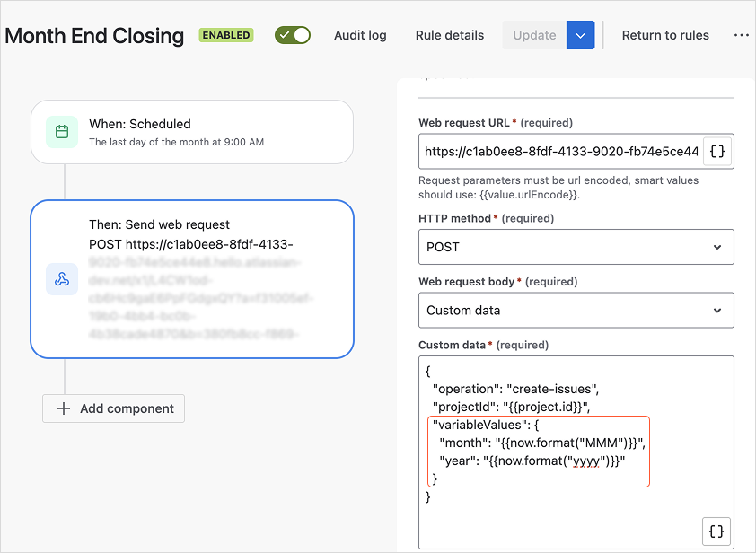This screenshot has height=553, width=756.
Task: Click into the Web request URL field
Action: click(x=560, y=152)
